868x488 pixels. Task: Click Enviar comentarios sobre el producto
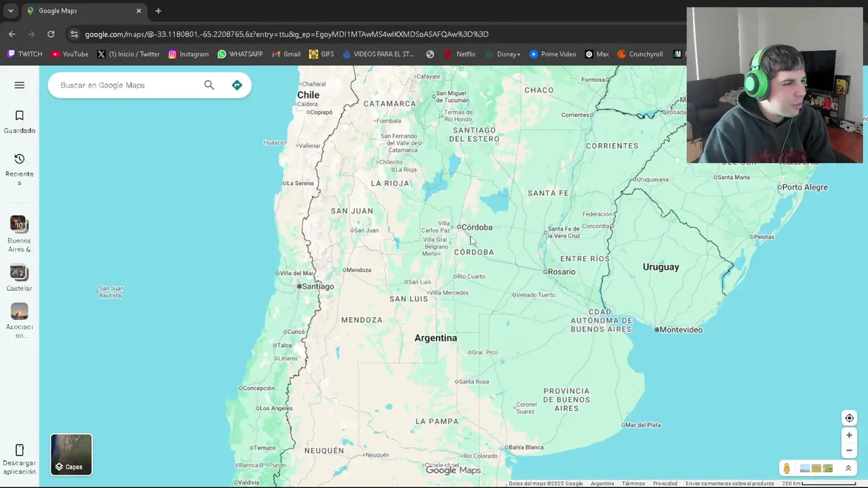pyautogui.click(x=730, y=484)
